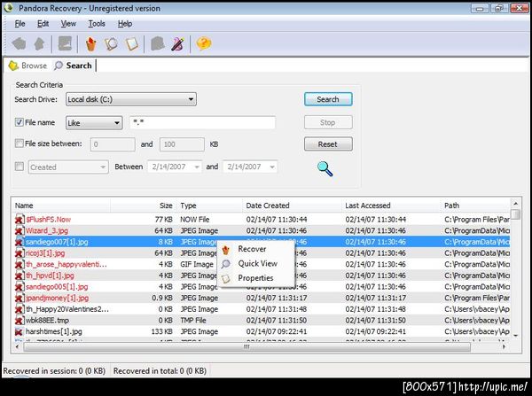Screen dimensions: 532x396
Task: Switch to the Browse tab
Action: [x=27, y=66]
